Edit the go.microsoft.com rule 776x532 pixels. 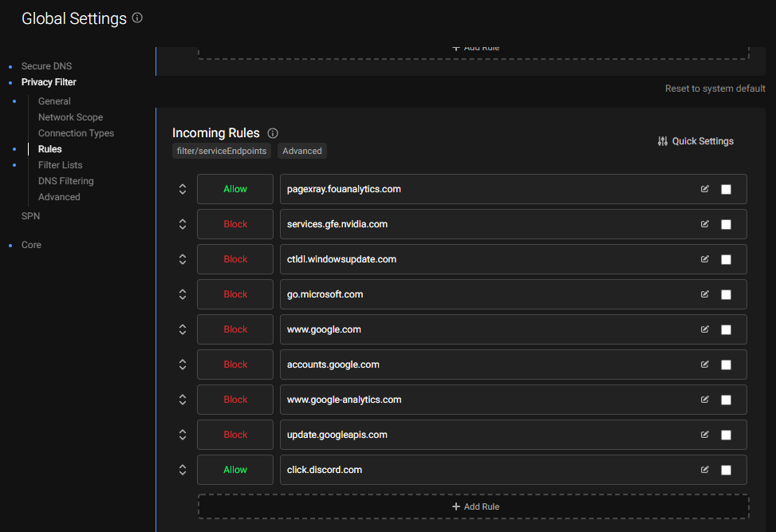[x=704, y=294]
